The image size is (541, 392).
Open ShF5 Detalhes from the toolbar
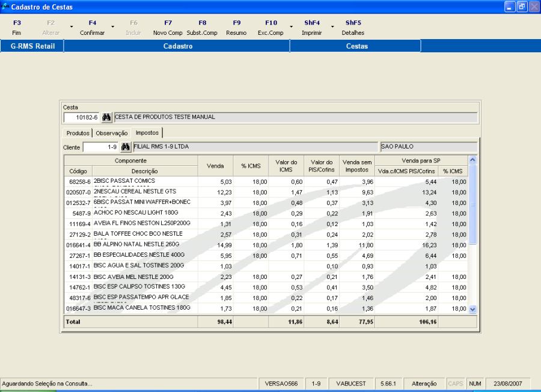pos(353,28)
